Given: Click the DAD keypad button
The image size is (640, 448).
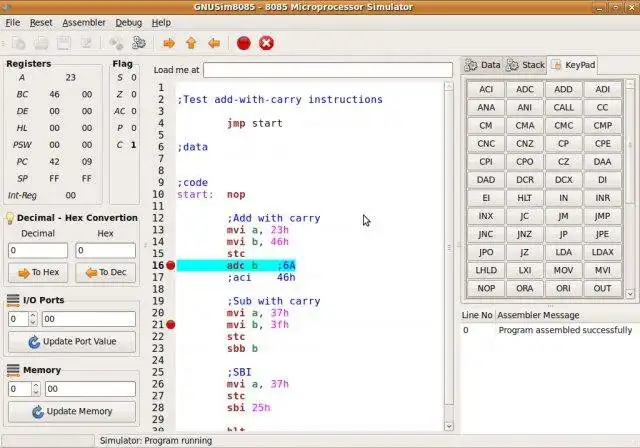Looking at the screenshot, I should coord(486,180).
